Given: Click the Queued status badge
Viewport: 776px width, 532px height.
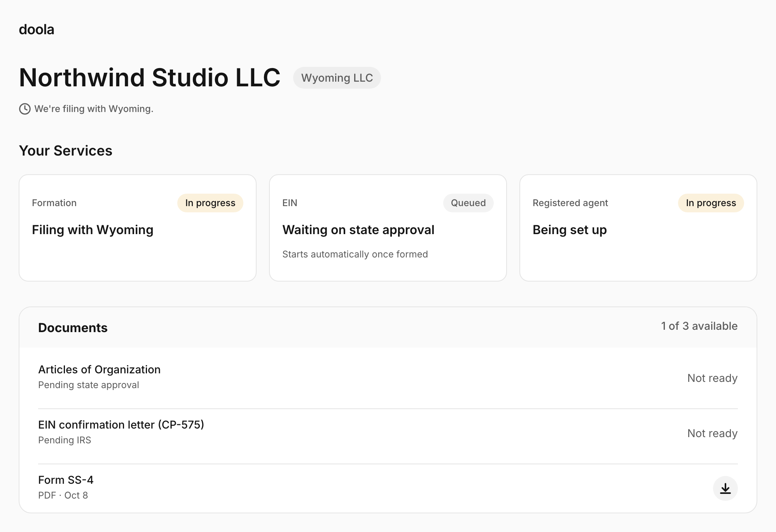Looking at the screenshot, I should 468,203.
